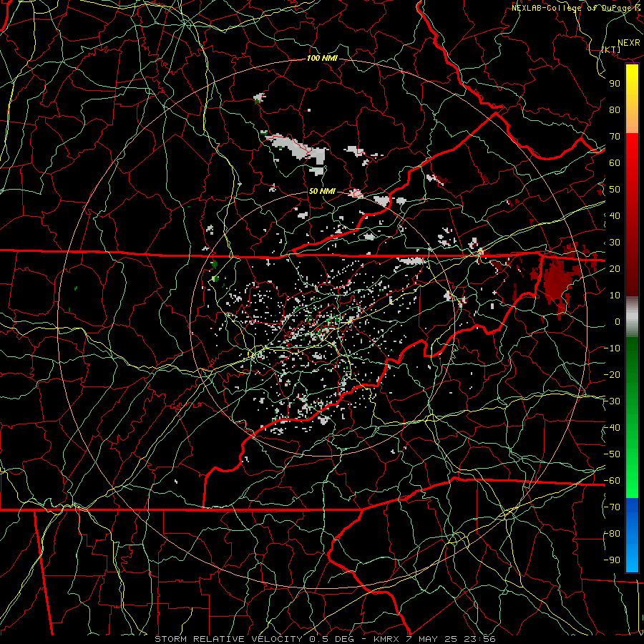This screenshot has height=644, width=644.
Task: Click the 10 value on velocity legend
Action: tap(615, 296)
